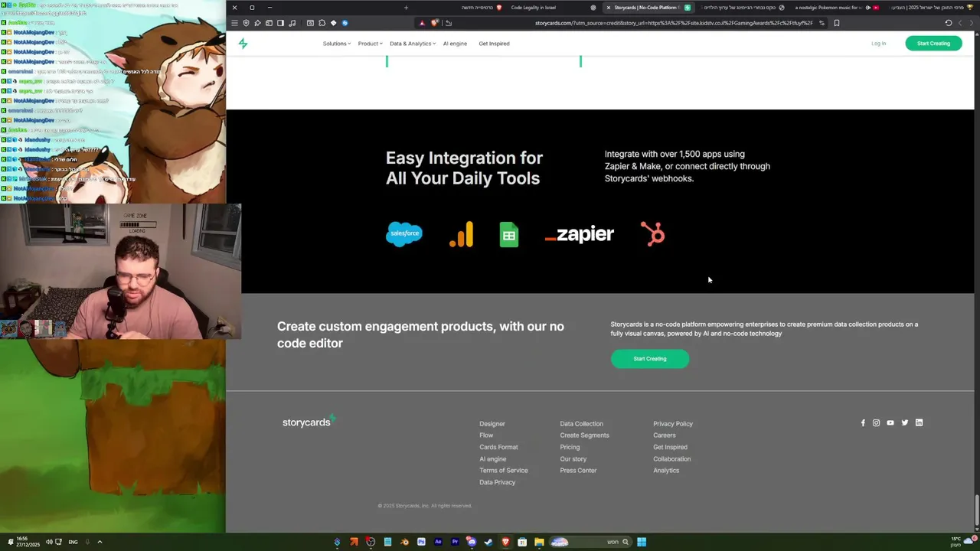Click Start Creating button in header
The height and width of the screenshot is (551, 980).
click(x=933, y=44)
